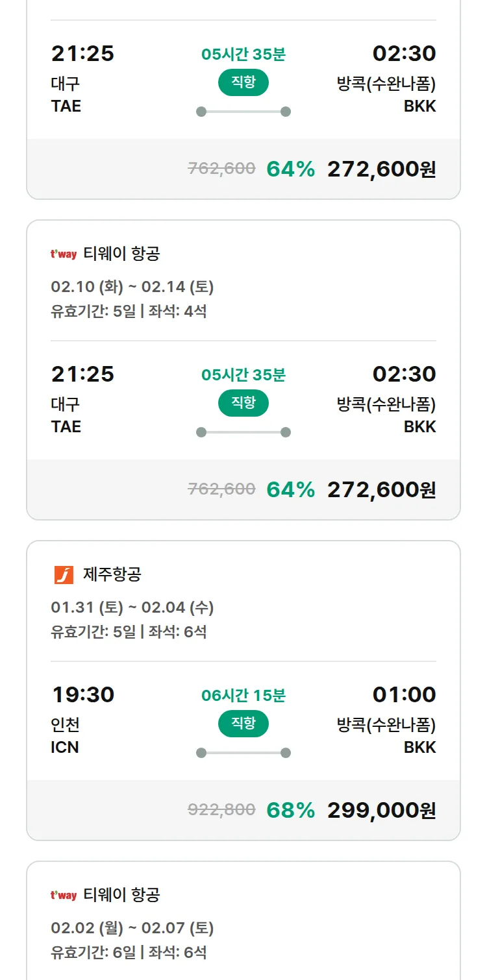The image size is (487, 980).
Task: Tap the 직항 badge on the Incheon flight
Action: coord(243,724)
